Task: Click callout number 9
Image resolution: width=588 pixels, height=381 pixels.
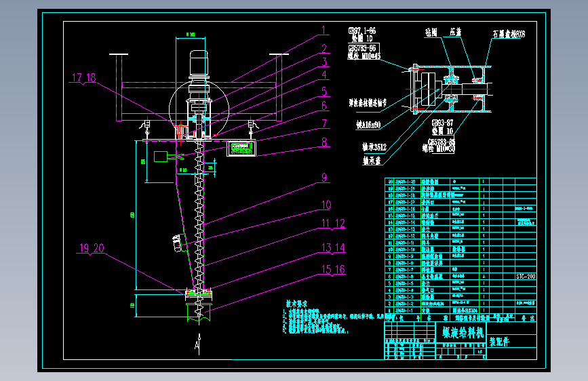Action: click(x=324, y=178)
